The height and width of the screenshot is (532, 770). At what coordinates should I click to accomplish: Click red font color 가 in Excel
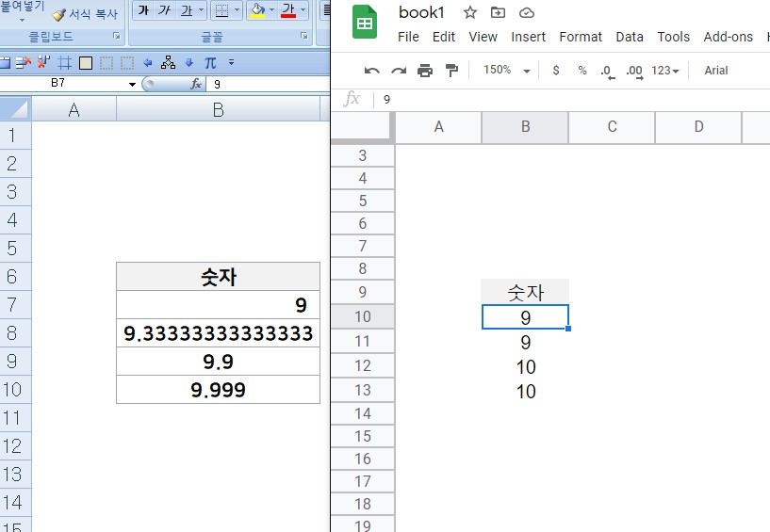288,10
